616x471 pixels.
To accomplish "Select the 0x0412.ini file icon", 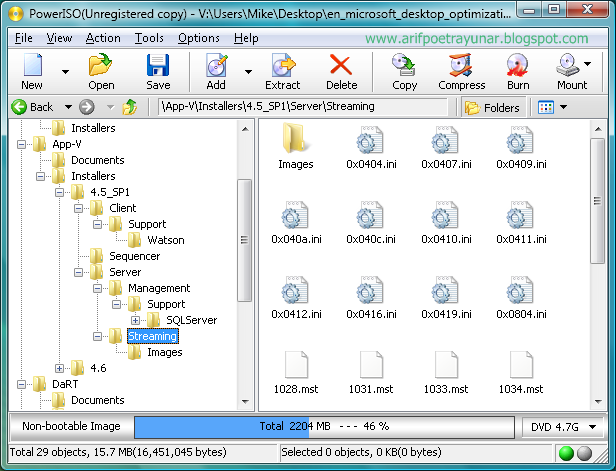I will click(x=295, y=290).
